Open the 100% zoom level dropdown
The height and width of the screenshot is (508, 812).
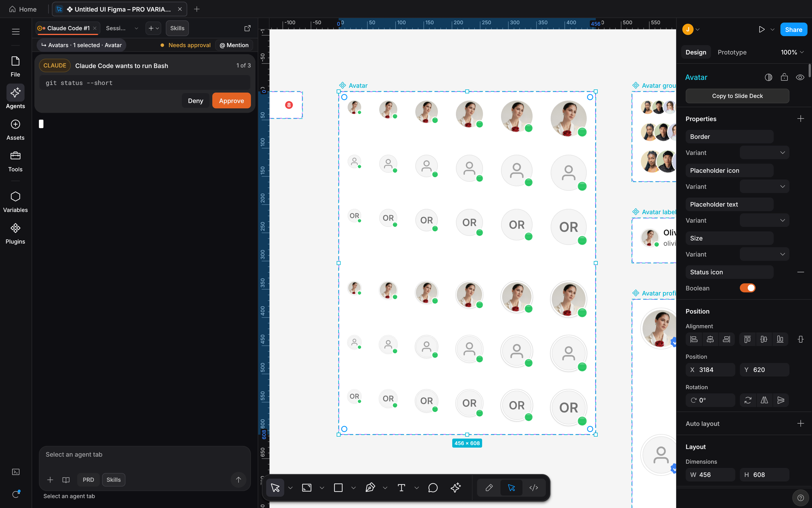point(792,52)
